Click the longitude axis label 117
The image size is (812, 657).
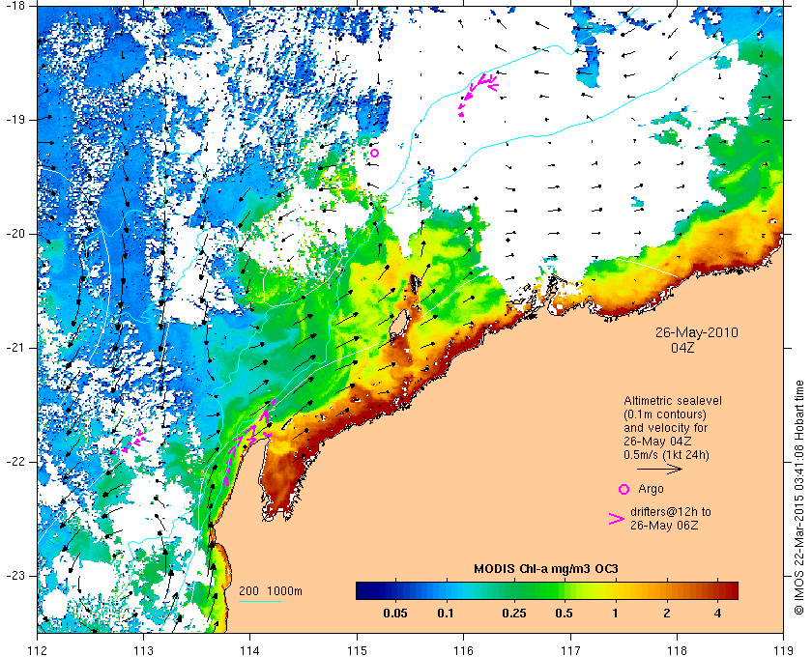(570, 650)
